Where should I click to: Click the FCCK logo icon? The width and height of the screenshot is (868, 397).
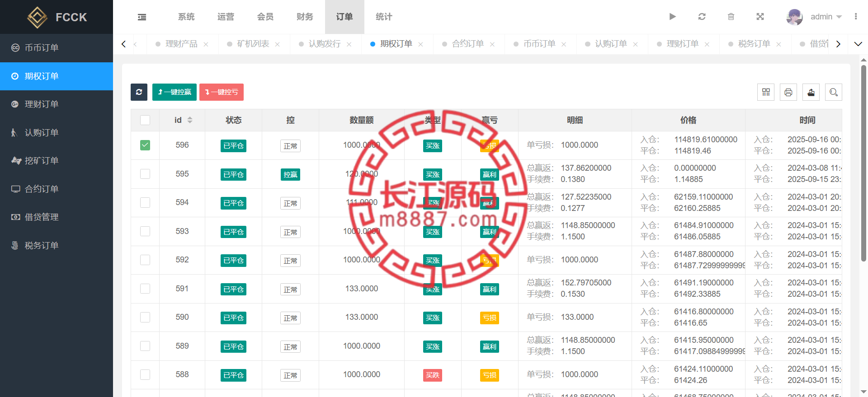coord(37,17)
